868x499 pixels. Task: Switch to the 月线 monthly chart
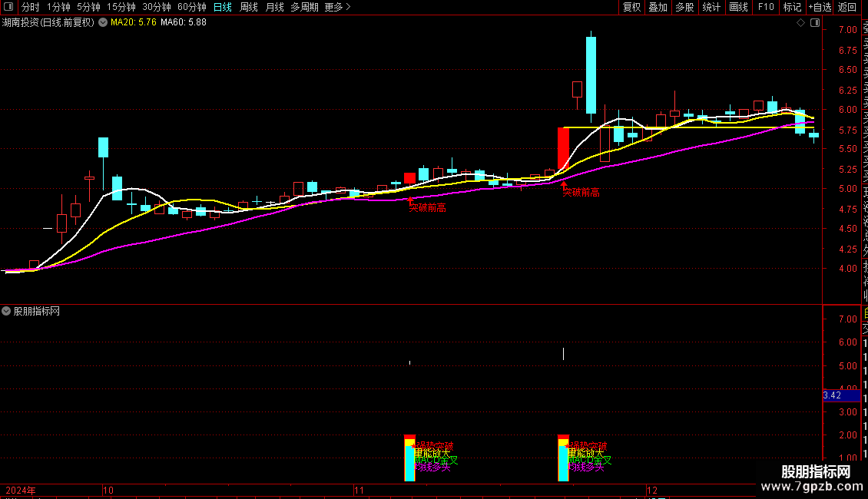coord(274,7)
